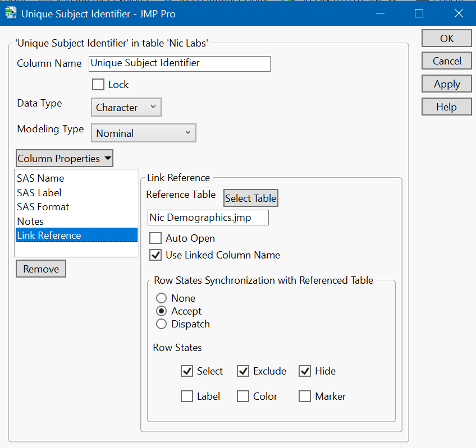This screenshot has height=448, width=476.
Task: Select the None synchronization option
Action: point(161,298)
